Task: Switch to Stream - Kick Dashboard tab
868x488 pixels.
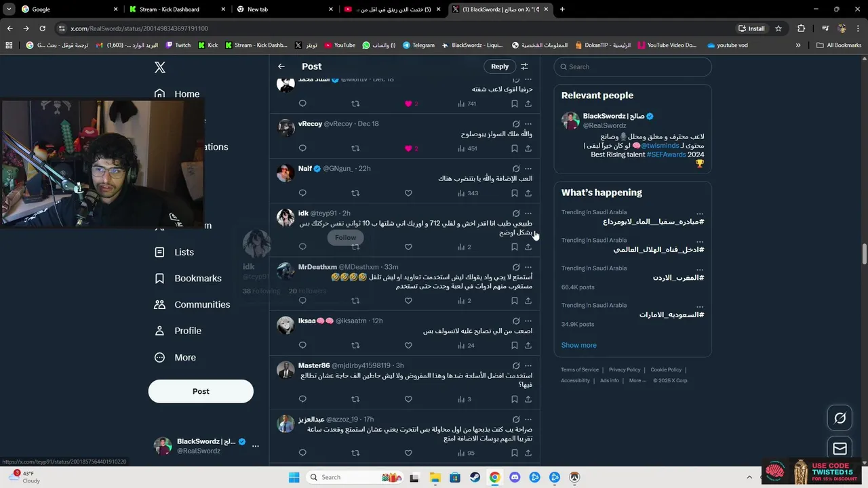Action: click(x=176, y=9)
